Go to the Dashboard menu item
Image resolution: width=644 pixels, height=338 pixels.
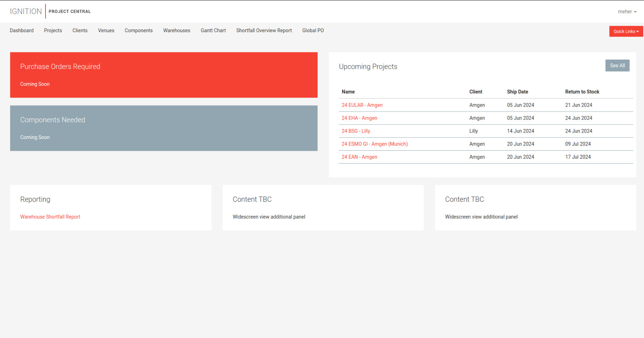point(22,31)
